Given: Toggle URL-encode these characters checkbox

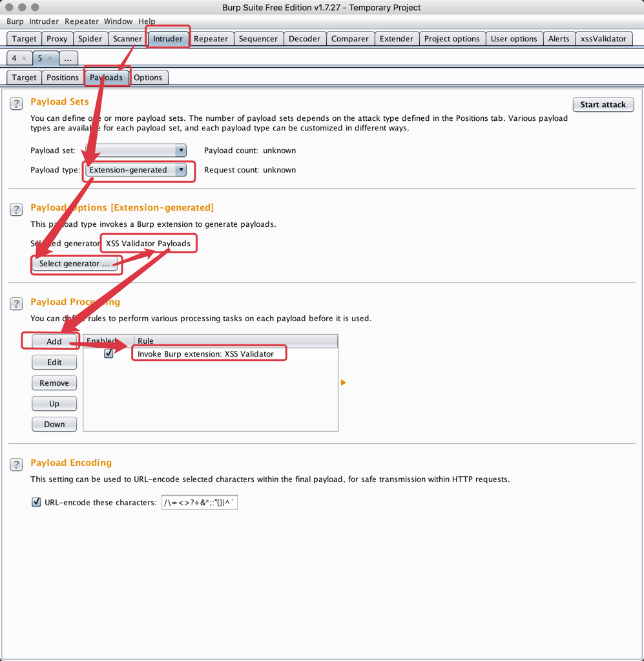Looking at the screenshot, I should point(36,502).
